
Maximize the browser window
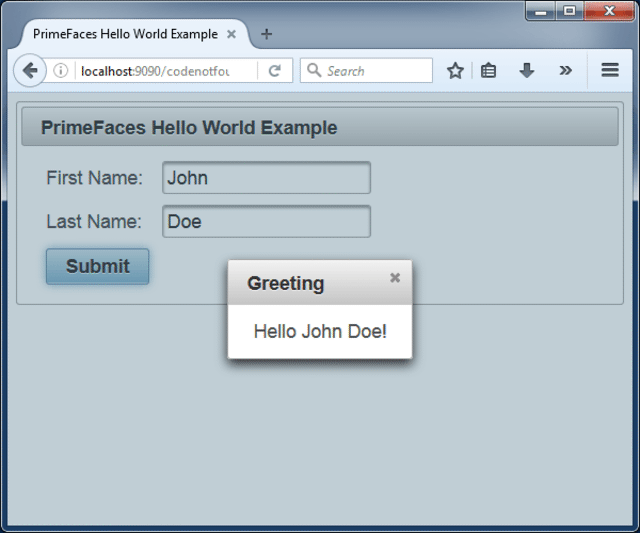point(569,11)
